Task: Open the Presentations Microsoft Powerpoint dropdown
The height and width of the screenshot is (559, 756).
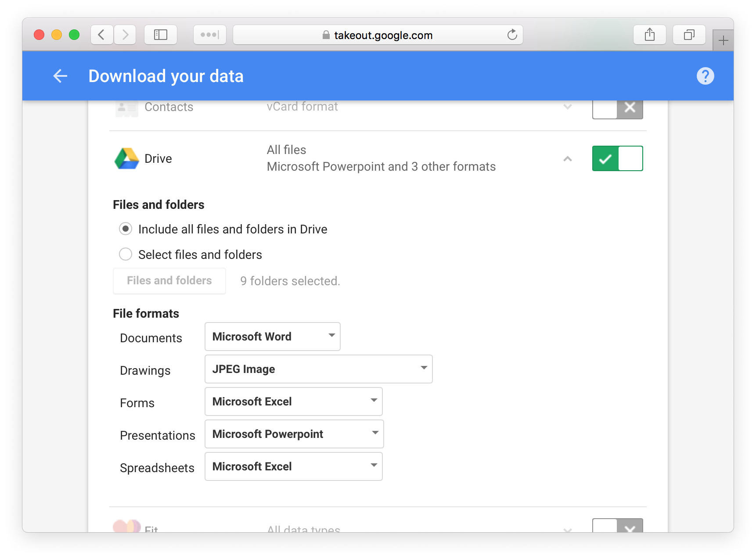Action: pyautogui.click(x=293, y=434)
